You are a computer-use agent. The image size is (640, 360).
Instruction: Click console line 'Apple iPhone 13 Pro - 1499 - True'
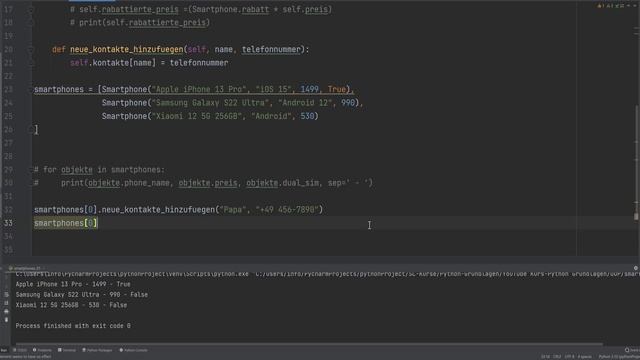coord(73,284)
